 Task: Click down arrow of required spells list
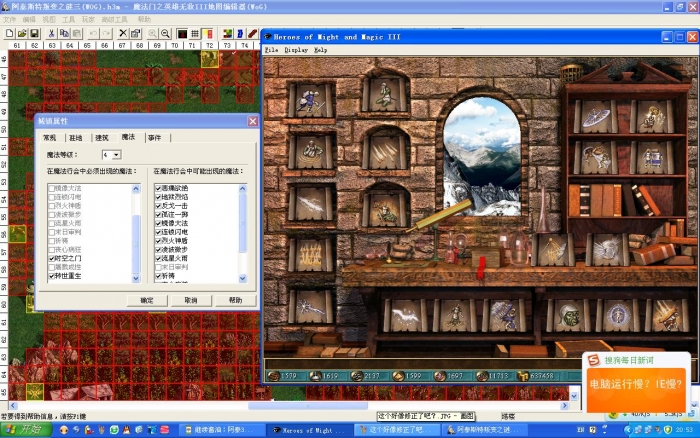[x=136, y=279]
